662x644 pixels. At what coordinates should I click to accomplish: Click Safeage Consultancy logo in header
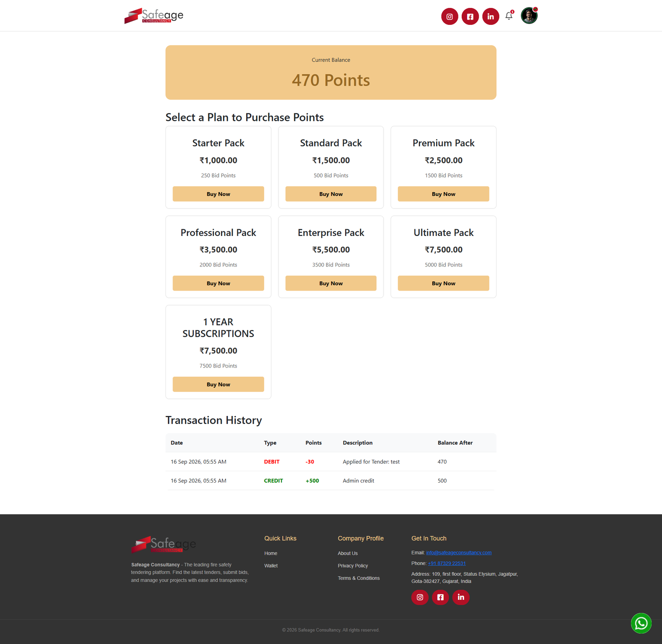pos(154,16)
